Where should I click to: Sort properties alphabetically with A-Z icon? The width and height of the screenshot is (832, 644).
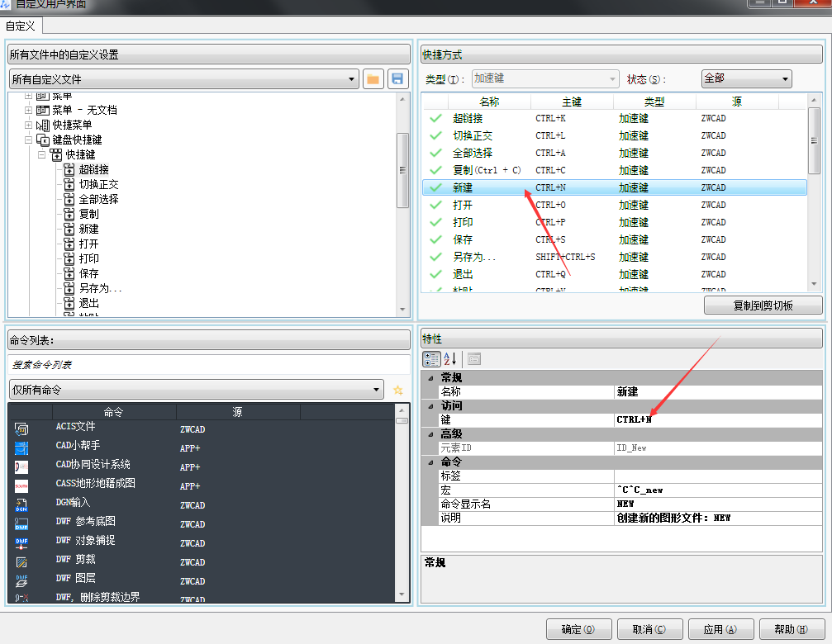tap(450, 359)
